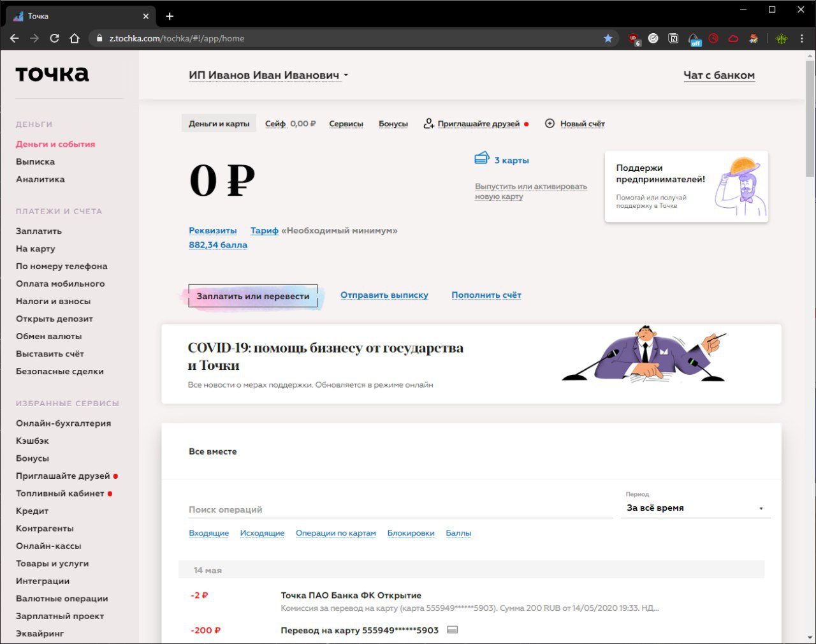The image size is (816, 644).
Task: Open Заплатить in sidebar
Action: (x=39, y=231)
